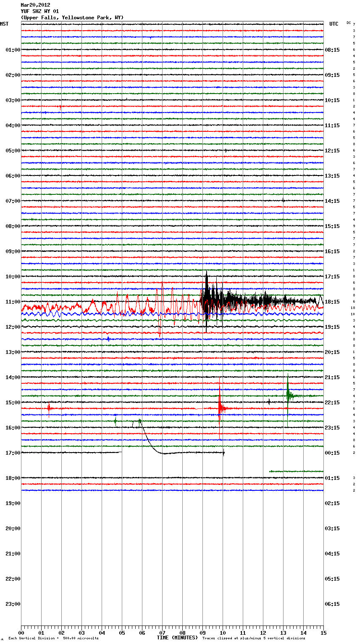Screen dimensions: 357x644
Task: Click the 18:15 UTC time label
Action: [x=332, y=302]
